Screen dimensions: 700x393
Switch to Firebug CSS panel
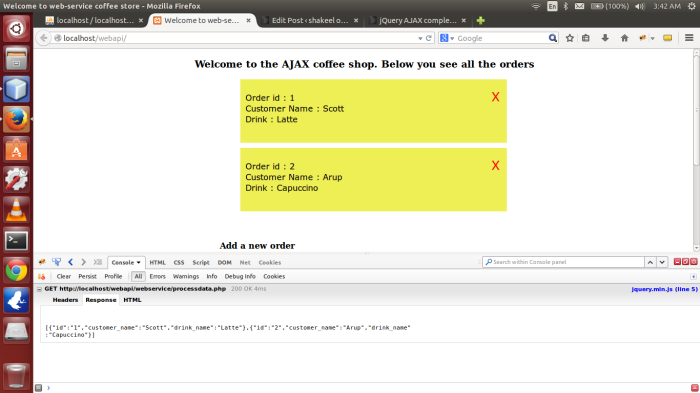click(179, 263)
